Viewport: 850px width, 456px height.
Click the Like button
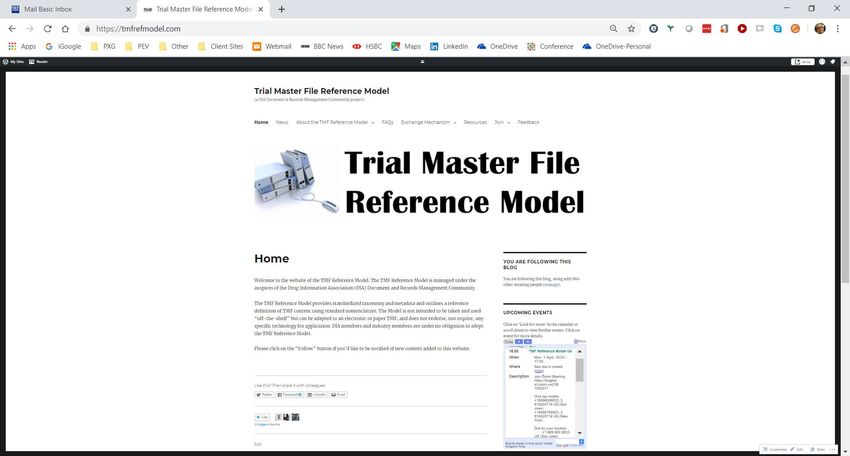[262, 417]
